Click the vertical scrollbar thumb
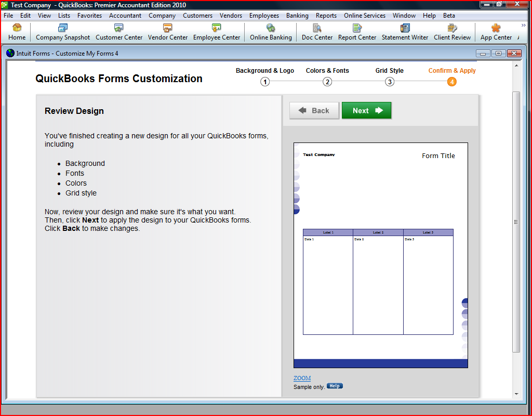This screenshot has width=532, height=416. click(516, 222)
